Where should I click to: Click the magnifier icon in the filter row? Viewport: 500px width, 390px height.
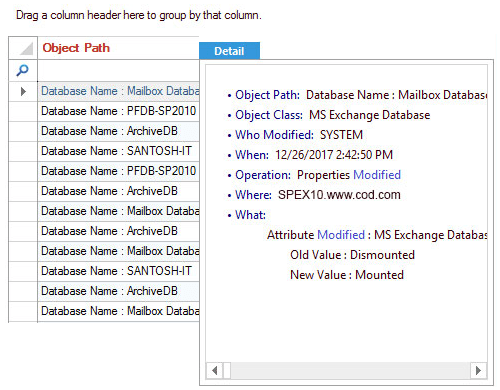23,70
